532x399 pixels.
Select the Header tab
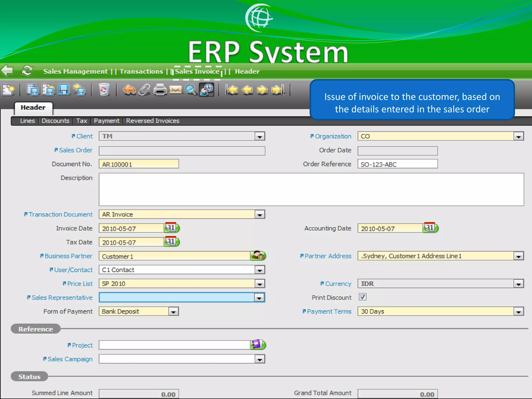(x=33, y=108)
